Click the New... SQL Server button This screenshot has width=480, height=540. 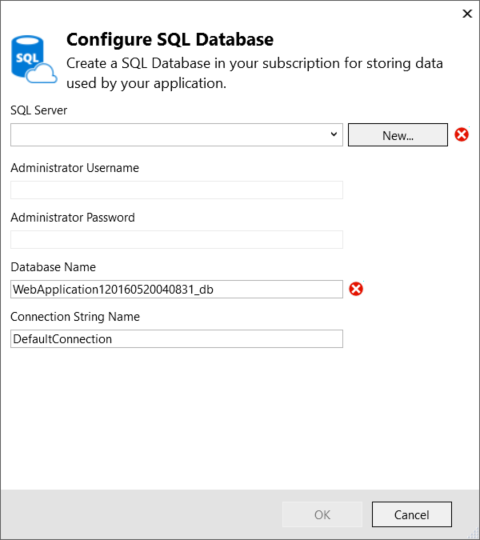[x=398, y=135]
